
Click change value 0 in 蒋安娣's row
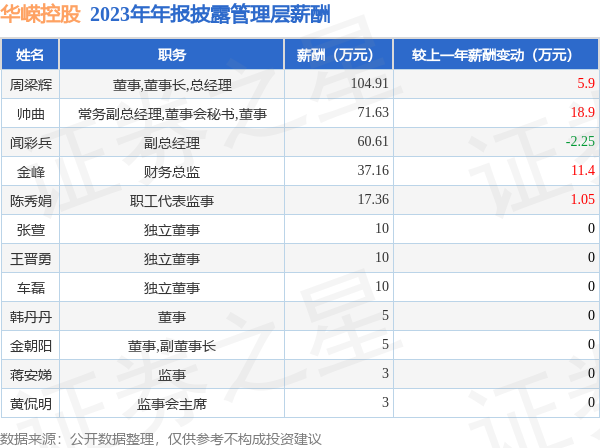point(591,373)
